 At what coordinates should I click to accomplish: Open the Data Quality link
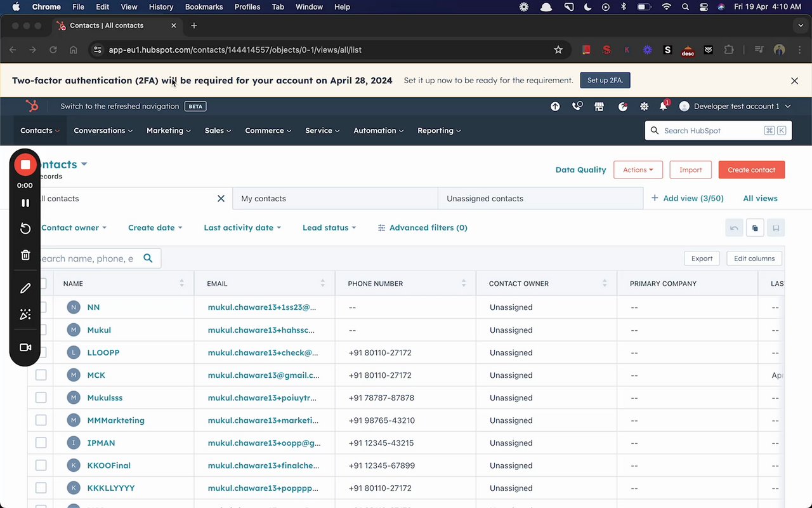tap(581, 170)
